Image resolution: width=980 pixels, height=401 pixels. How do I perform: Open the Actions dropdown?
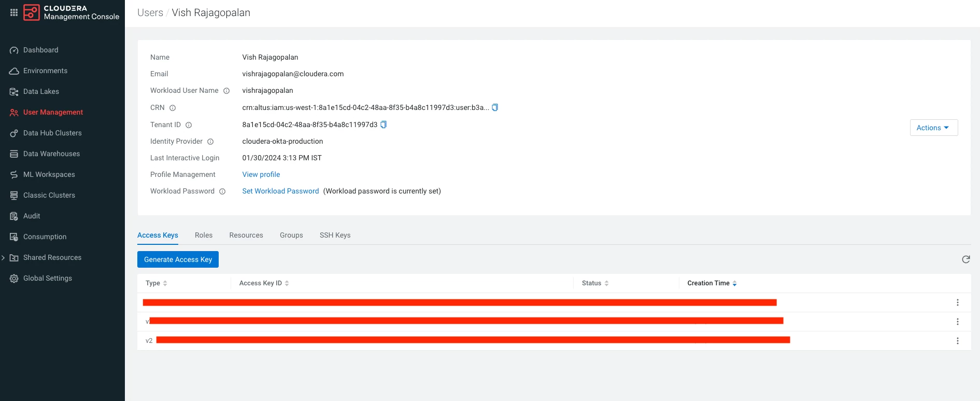pos(934,128)
